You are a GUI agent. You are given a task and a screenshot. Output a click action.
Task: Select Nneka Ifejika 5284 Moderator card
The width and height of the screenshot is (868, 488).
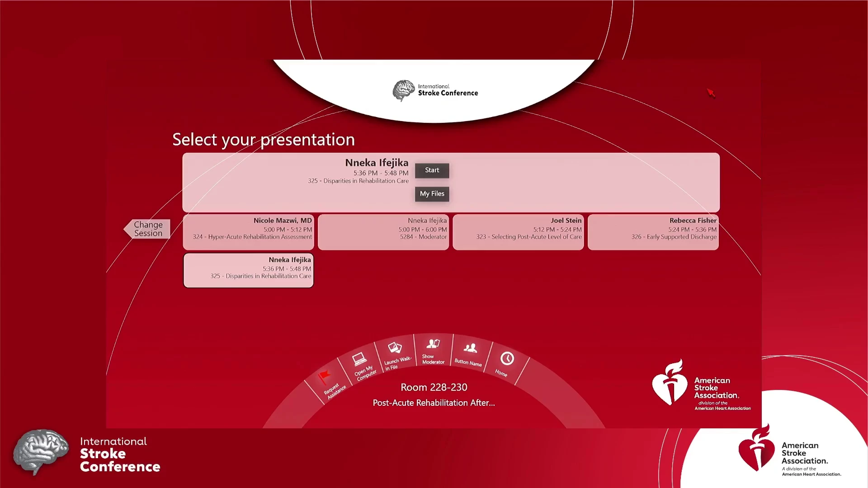[383, 232]
